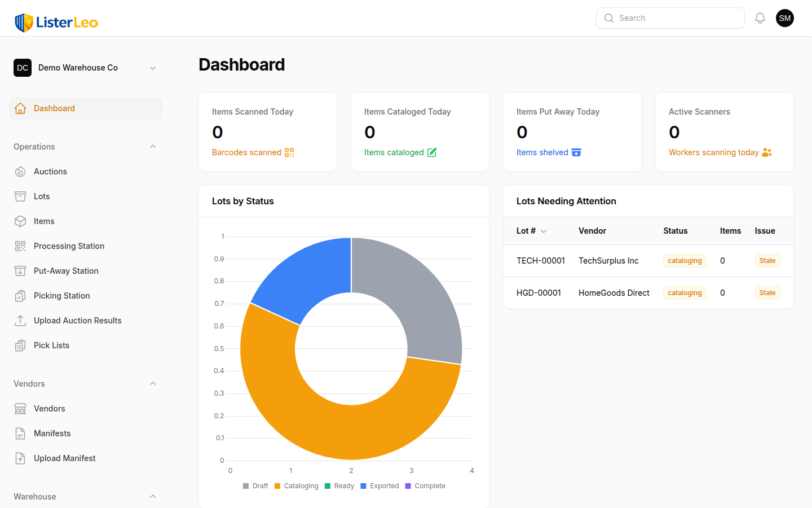Click inside the Search field
This screenshot has height=508, width=812.
click(670, 17)
